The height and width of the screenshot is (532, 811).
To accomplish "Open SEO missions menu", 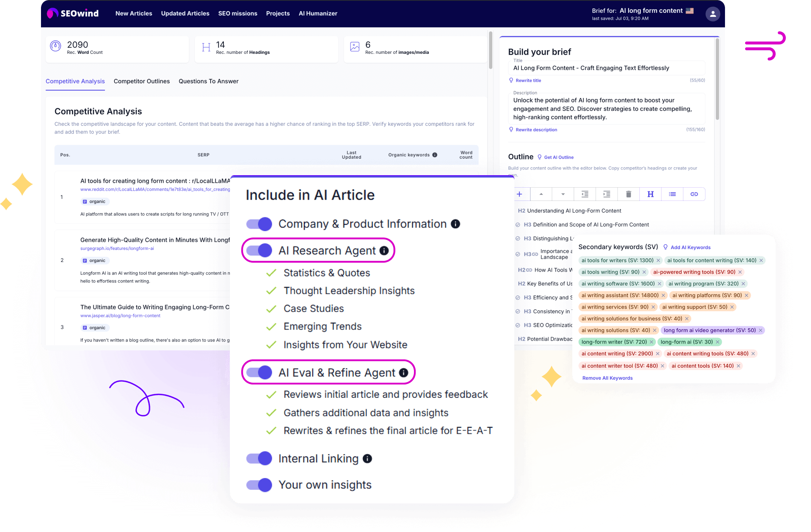I will tap(238, 13).
